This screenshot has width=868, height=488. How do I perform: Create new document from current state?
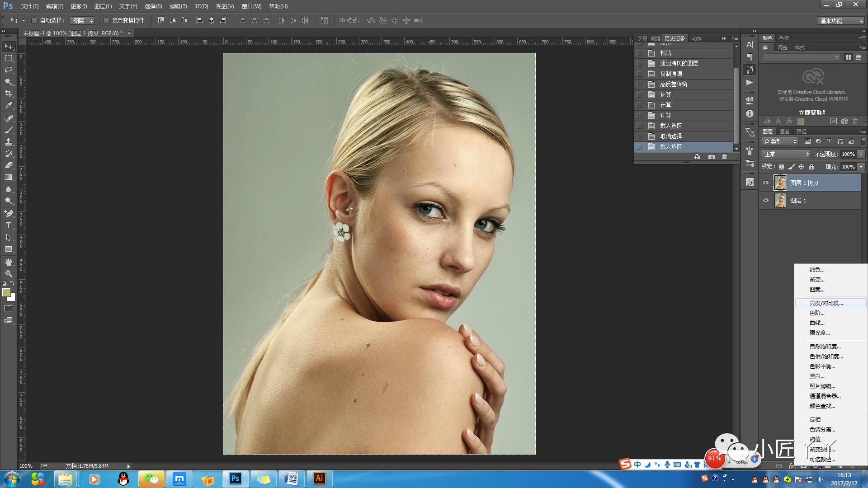click(698, 157)
